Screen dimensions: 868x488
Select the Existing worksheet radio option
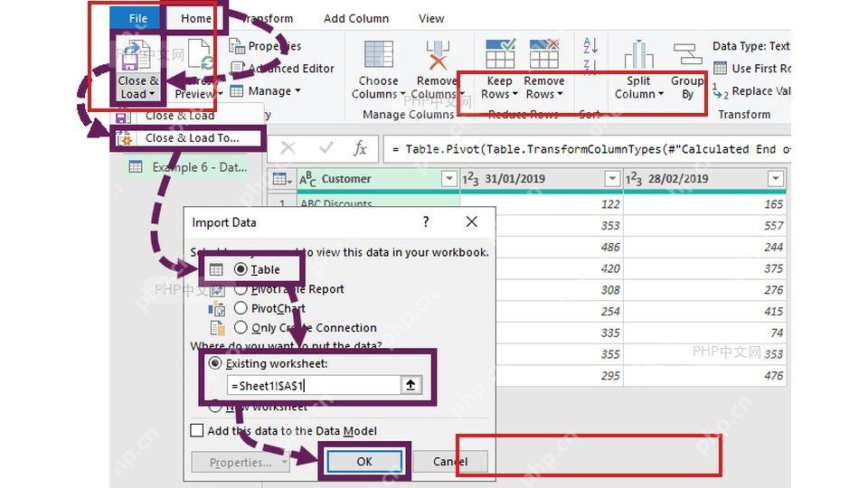(x=215, y=363)
